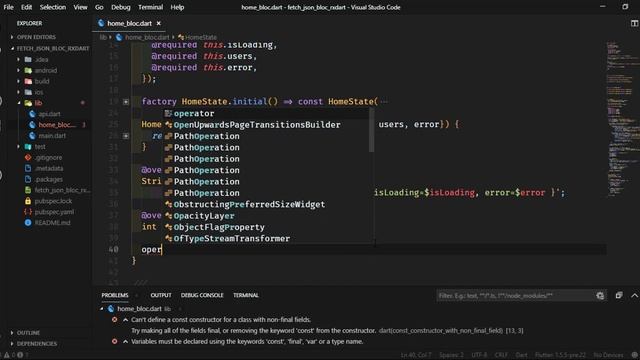Click into the Problems filter input field
The image size is (640, 360).
point(515,296)
